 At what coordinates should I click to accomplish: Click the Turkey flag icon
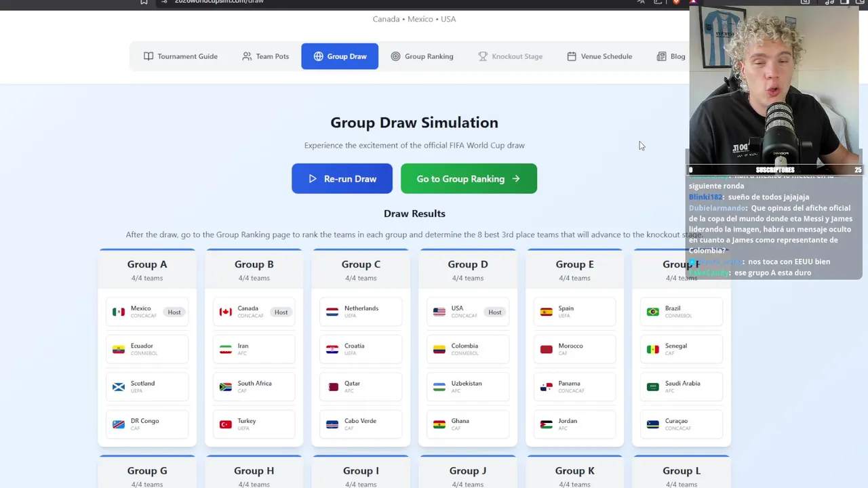click(226, 424)
